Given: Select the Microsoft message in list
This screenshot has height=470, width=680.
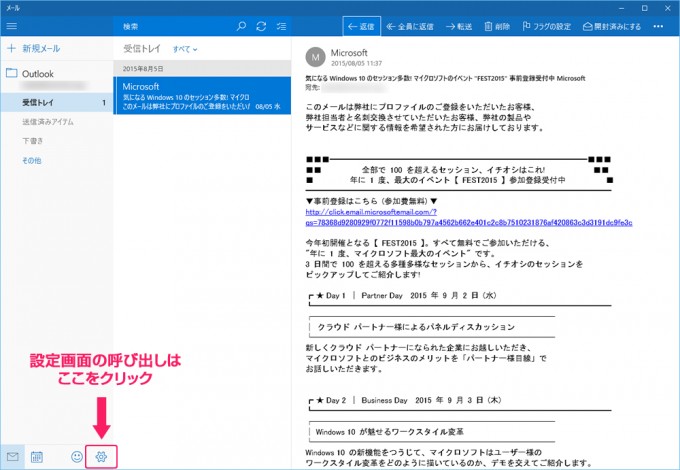Looking at the screenshot, I should coord(202,95).
